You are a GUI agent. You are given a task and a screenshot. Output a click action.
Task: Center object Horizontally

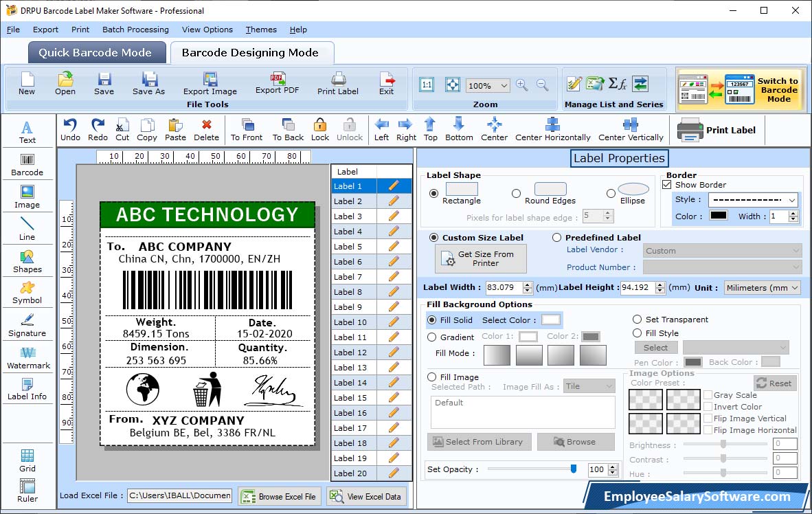[552, 130]
